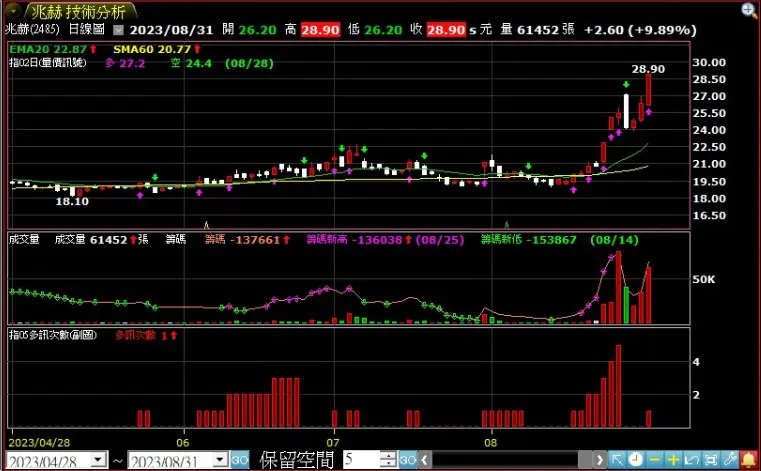The width and height of the screenshot is (761, 471).
Task: Click the green volume bar in the volume panel
Action: click(x=626, y=305)
